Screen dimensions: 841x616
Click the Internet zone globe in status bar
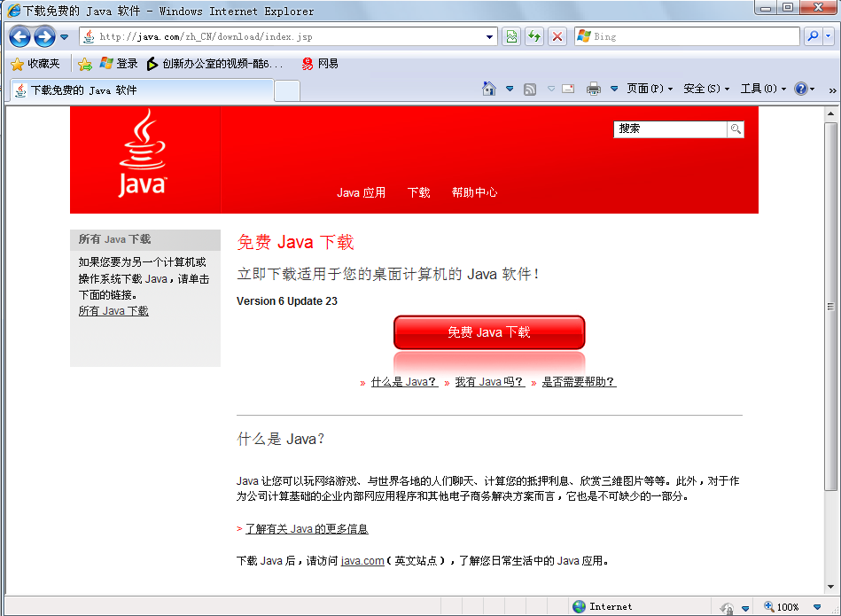click(580, 607)
